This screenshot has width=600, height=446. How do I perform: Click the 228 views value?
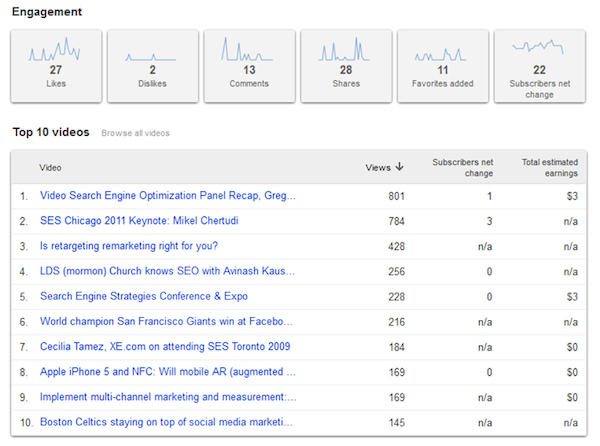[x=396, y=297]
